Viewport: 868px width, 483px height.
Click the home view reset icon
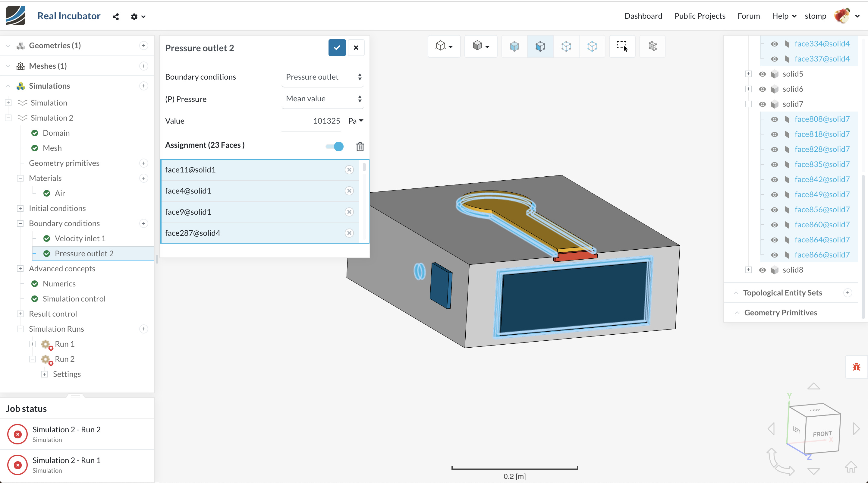[851, 467]
